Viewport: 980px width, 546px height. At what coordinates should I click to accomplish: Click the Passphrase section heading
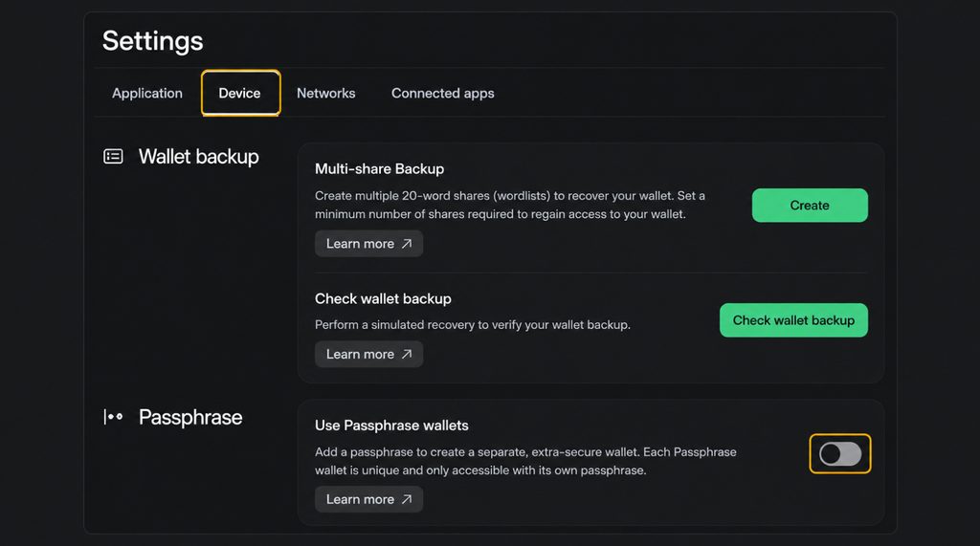[x=190, y=417]
